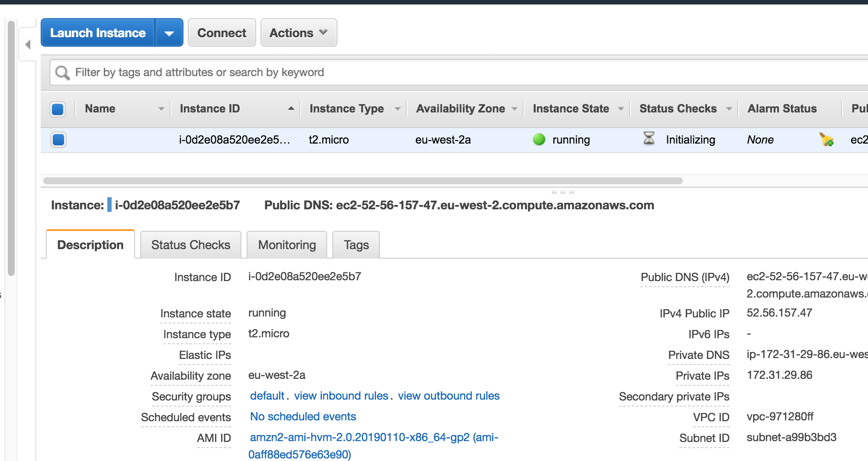The image size is (868, 461).
Task: Click the panel resize handle dots
Action: click(563, 192)
